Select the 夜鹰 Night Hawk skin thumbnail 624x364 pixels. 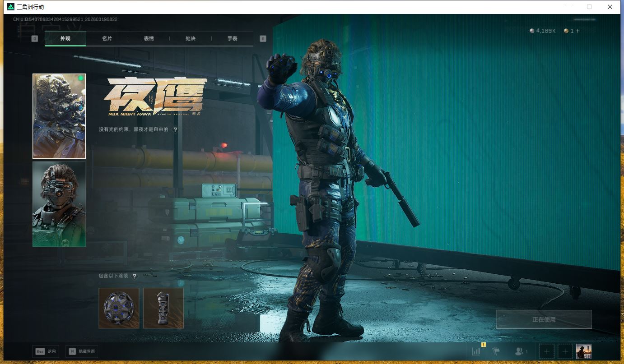point(59,116)
